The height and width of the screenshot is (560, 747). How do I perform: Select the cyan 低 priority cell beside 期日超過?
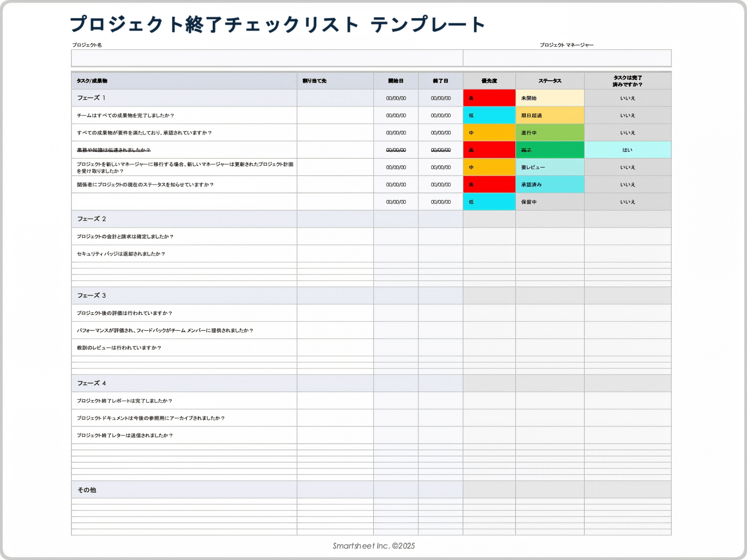489,115
